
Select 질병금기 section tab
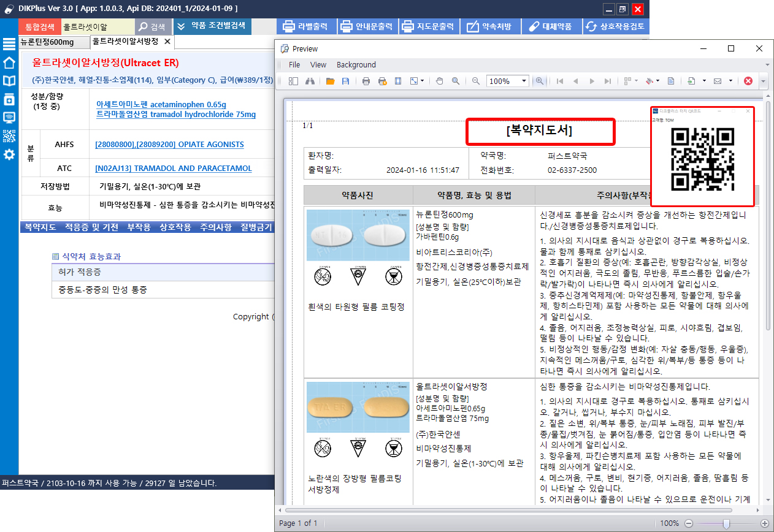coord(256,227)
